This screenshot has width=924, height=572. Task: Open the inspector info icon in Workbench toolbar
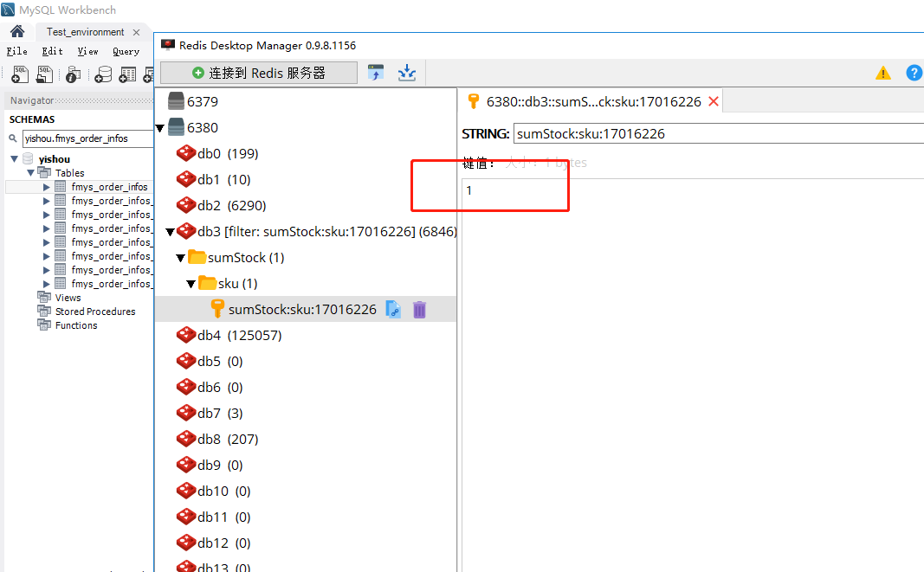tap(73, 74)
